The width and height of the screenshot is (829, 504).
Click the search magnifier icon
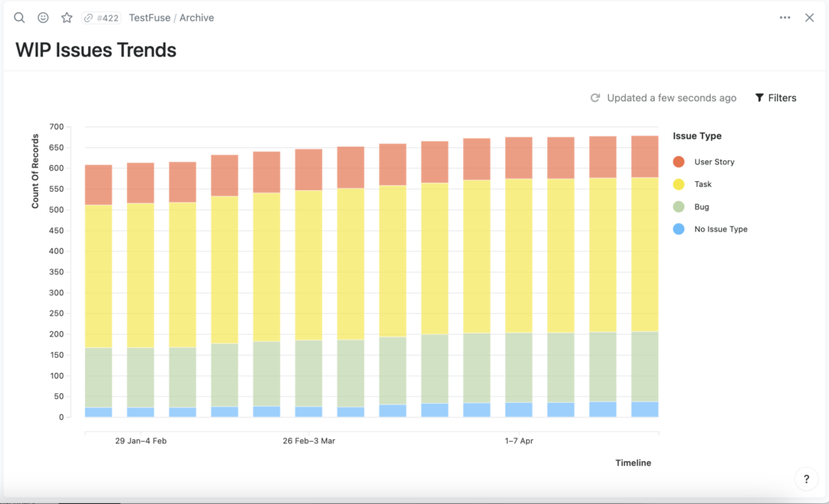[19, 18]
